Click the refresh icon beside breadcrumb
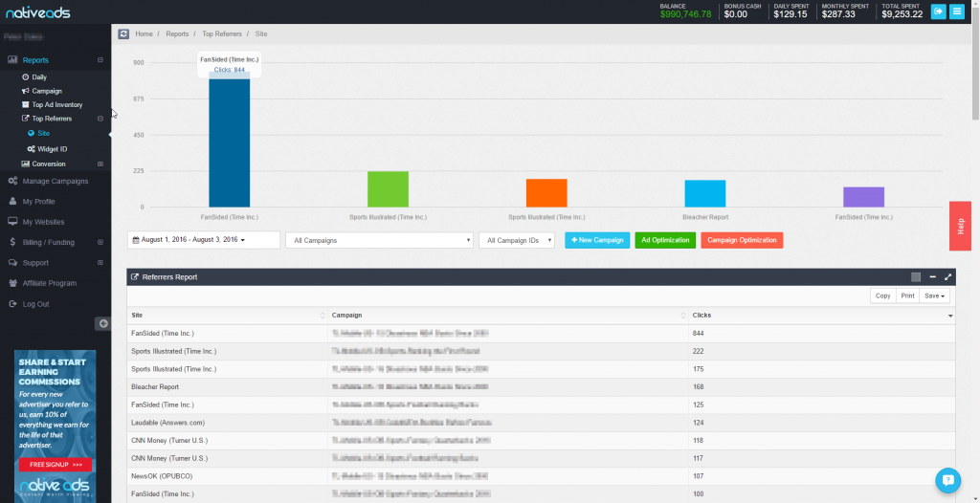The height and width of the screenshot is (503, 980). pyautogui.click(x=123, y=33)
